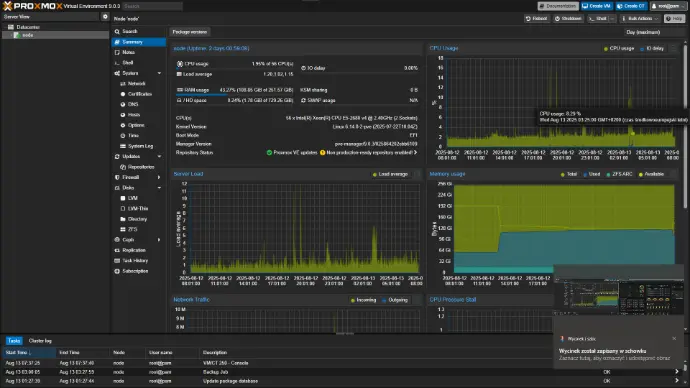This screenshot has height=388, width=690.
Task: Open System Log
Action: pyautogui.click(x=139, y=146)
